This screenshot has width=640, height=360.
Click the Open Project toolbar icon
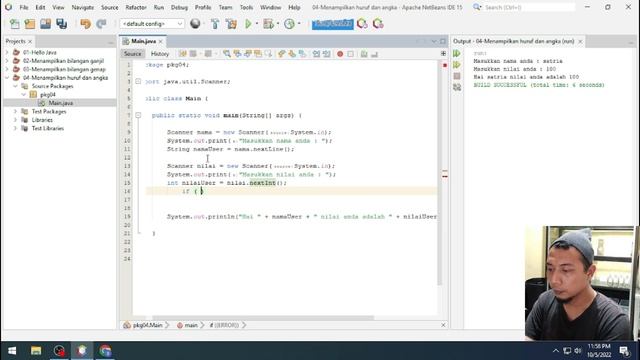coord(45,24)
